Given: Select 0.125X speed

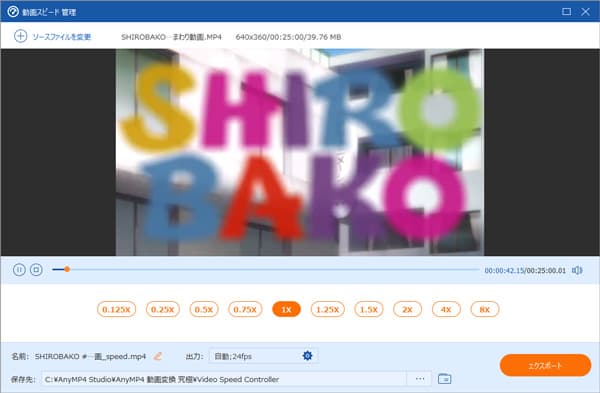Looking at the screenshot, I should click(116, 309).
